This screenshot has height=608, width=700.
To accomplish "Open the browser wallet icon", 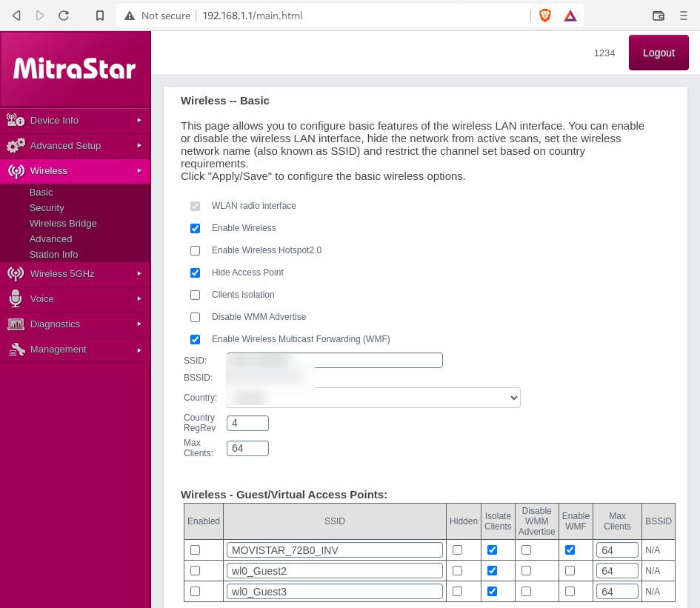I will (x=658, y=16).
